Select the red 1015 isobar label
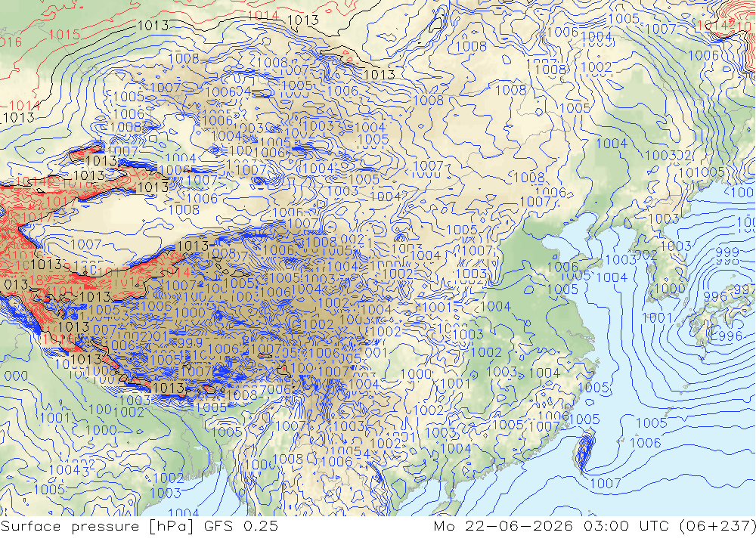Viewport: 756px width, 554px height. coord(64,35)
